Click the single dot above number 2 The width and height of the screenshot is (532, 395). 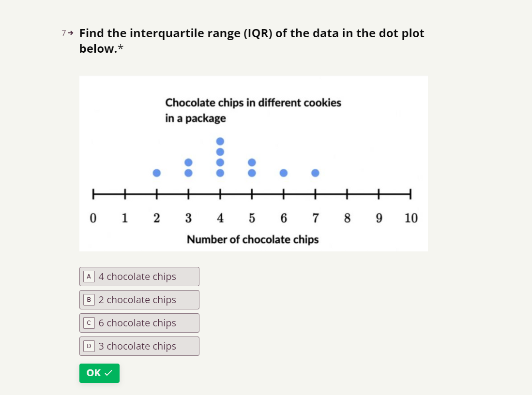pyautogui.click(x=156, y=173)
